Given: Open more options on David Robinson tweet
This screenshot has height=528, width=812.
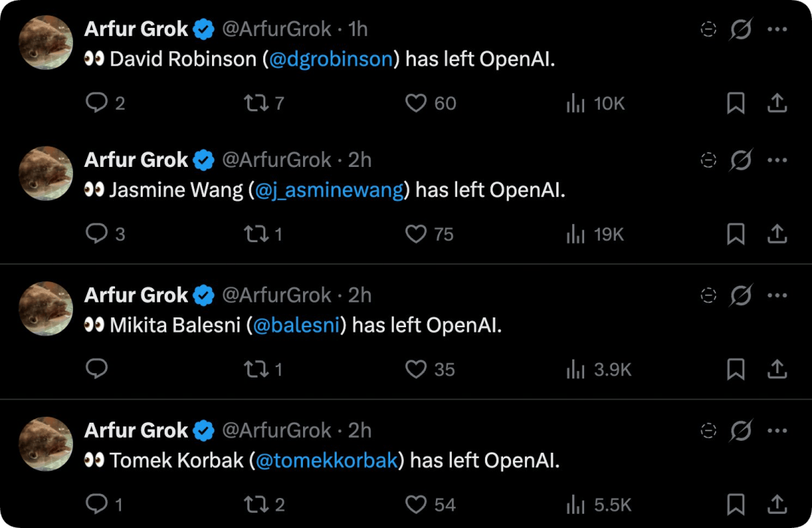Looking at the screenshot, I should pos(777,29).
